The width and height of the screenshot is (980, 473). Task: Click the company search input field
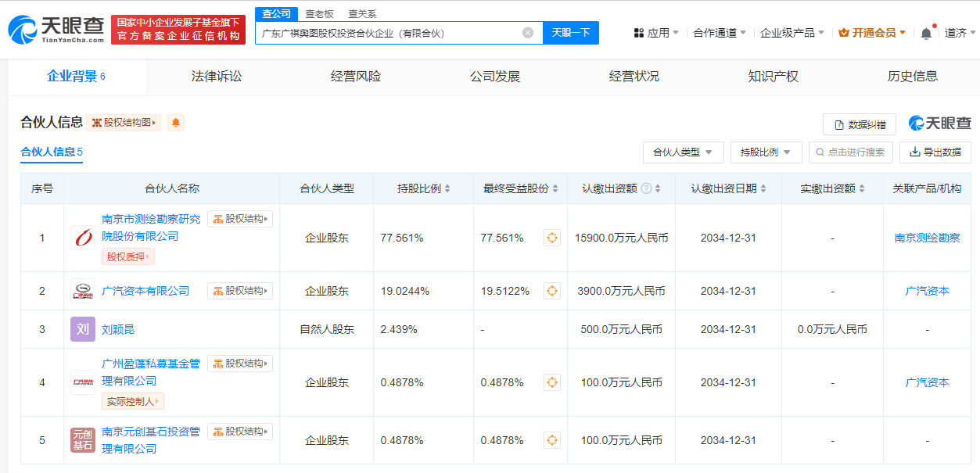pos(391,32)
